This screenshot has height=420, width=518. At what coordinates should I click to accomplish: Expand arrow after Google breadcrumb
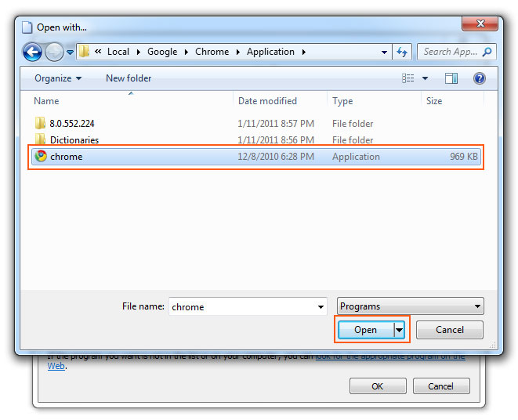[187, 52]
